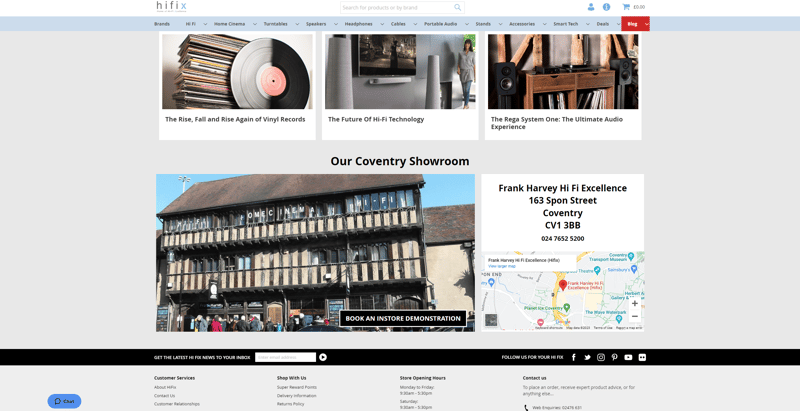Open the red Blog menu item
This screenshot has width=800, height=411.
[x=632, y=24]
